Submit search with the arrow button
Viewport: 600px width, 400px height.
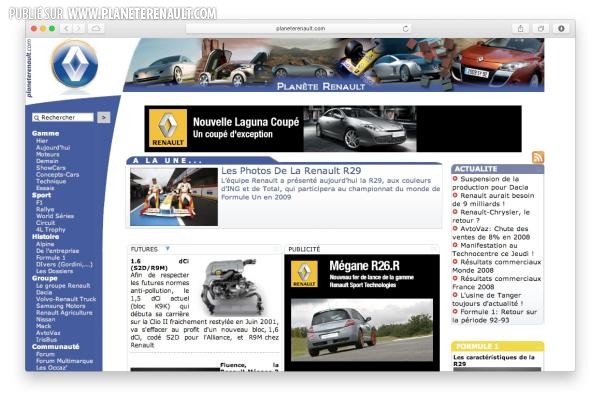[104, 117]
